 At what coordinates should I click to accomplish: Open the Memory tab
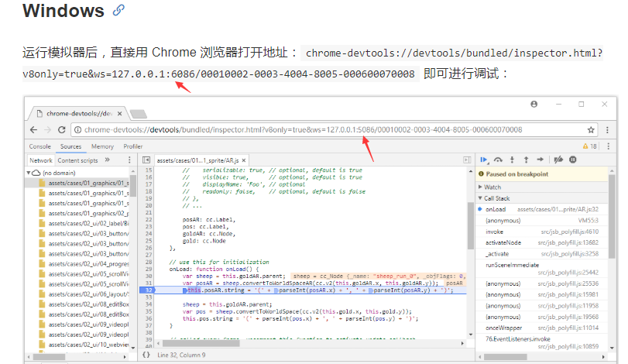[102, 146]
